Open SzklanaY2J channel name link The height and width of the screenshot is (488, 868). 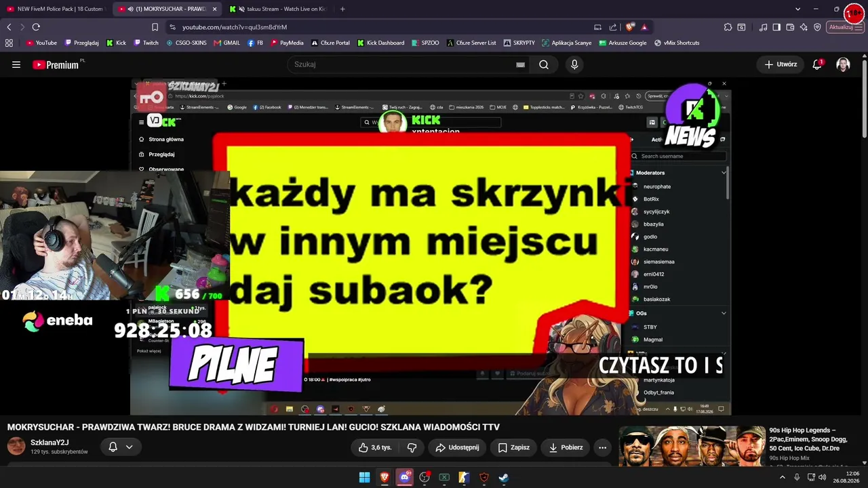50,443
